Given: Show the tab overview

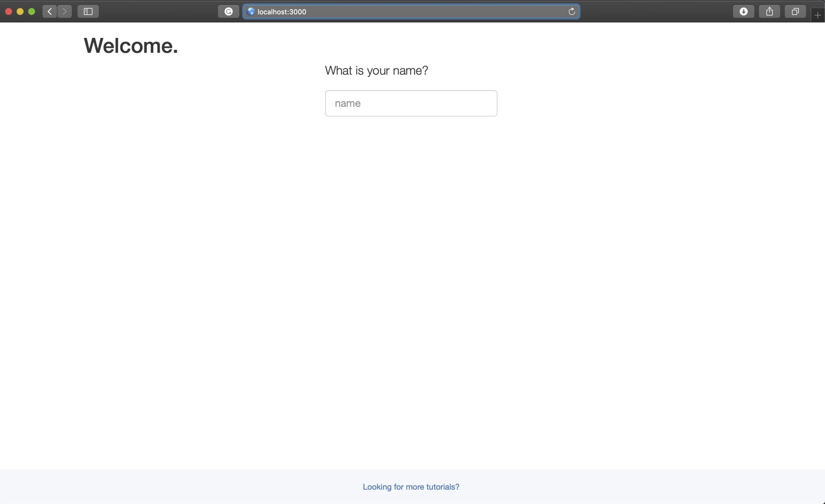Looking at the screenshot, I should (795, 12).
